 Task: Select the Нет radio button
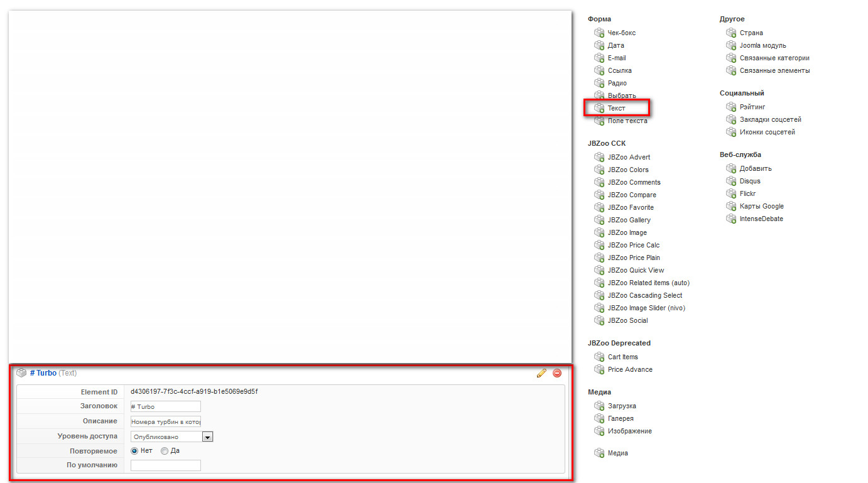pyautogui.click(x=134, y=451)
